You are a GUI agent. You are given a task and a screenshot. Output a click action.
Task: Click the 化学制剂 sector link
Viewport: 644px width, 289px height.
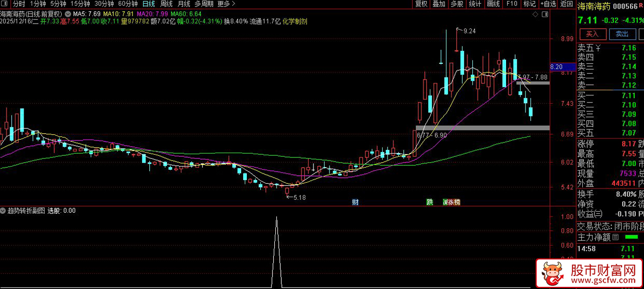tap(295, 20)
